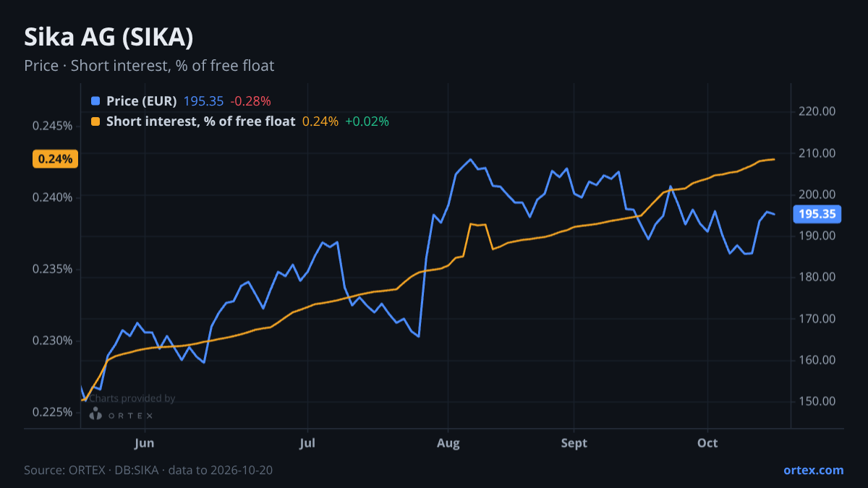Screen dimensions: 868x488
Task: Click the legend short interest value 0.24%
Action: 320,121
